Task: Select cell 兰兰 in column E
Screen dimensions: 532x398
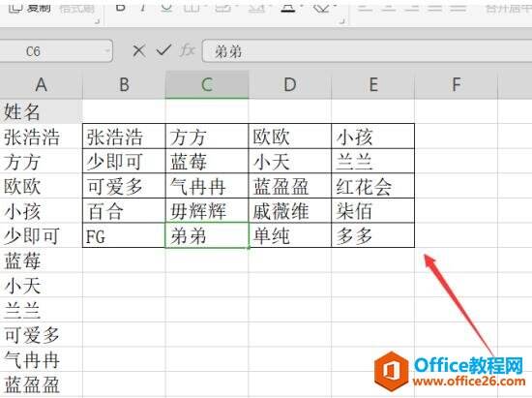Action: click(372, 161)
